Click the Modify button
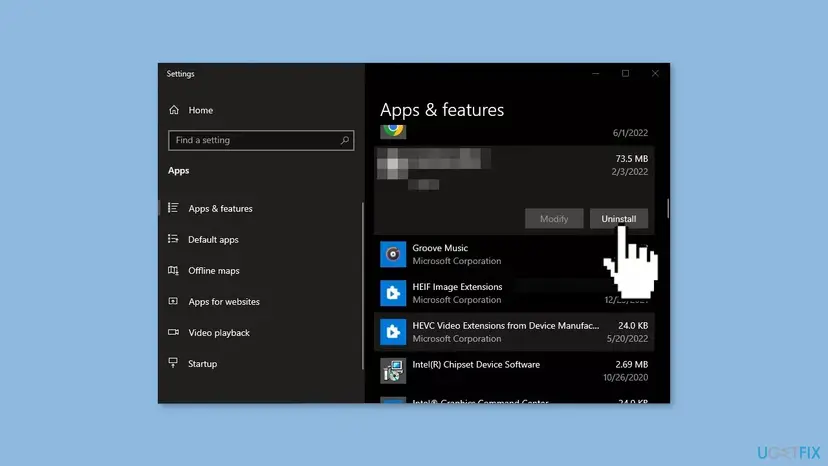Screen dimensions: 828x466 pos(554,219)
